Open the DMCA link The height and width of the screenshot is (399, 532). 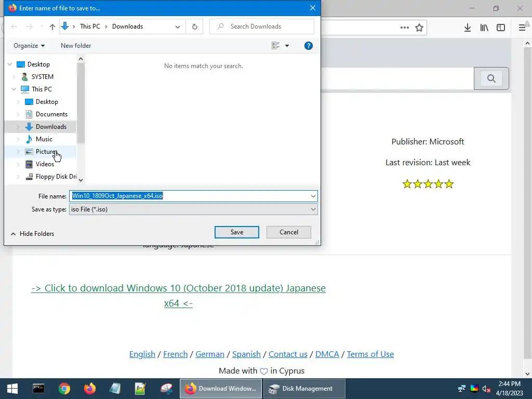[327, 354]
